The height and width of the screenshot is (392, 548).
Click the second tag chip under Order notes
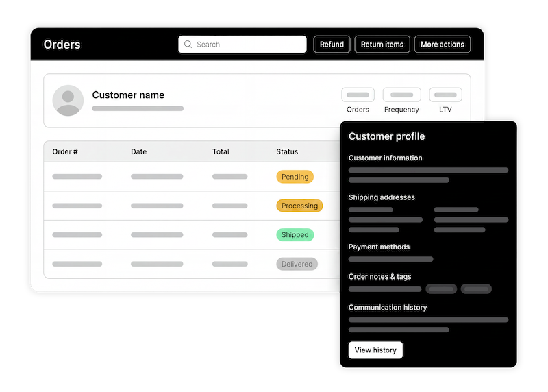pyautogui.click(x=476, y=289)
